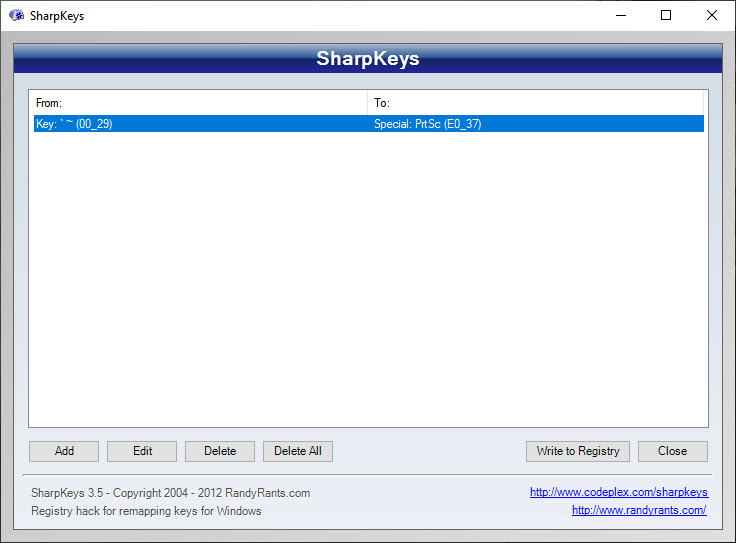Minimize the SharpKeys window

(621, 15)
